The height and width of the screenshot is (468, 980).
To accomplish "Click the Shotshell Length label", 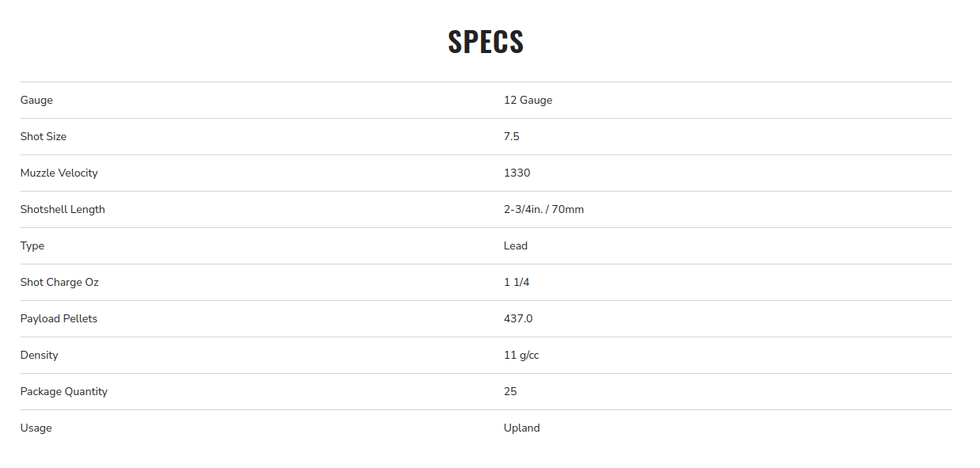I will [63, 210].
